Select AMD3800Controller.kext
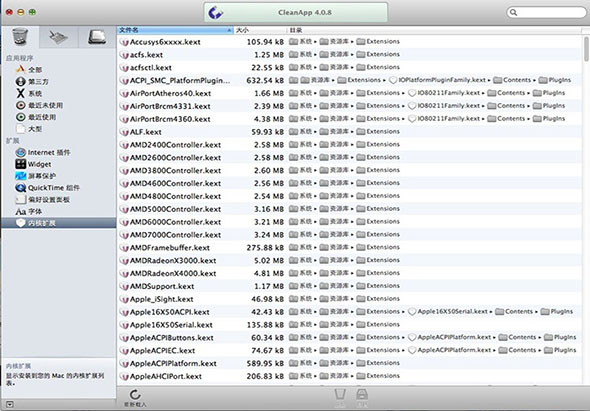The width and height of the screenshot is (590, 411). [175, 170]
